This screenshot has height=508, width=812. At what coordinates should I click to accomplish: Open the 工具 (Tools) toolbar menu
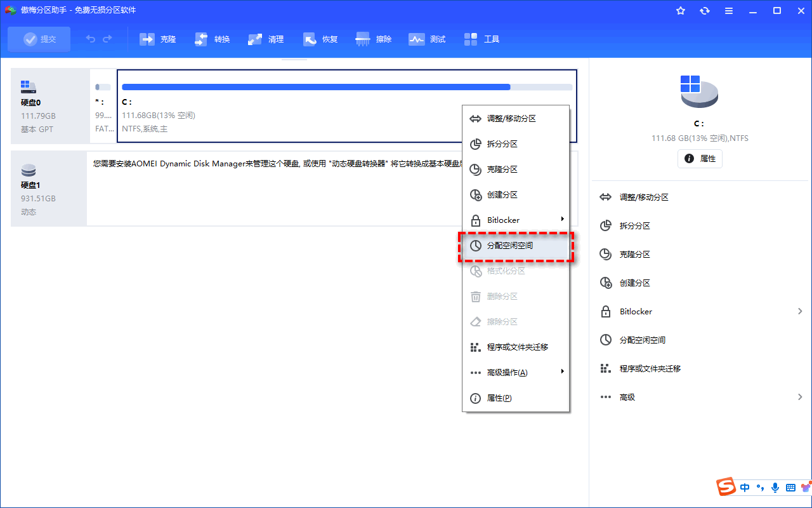(481, 39)
